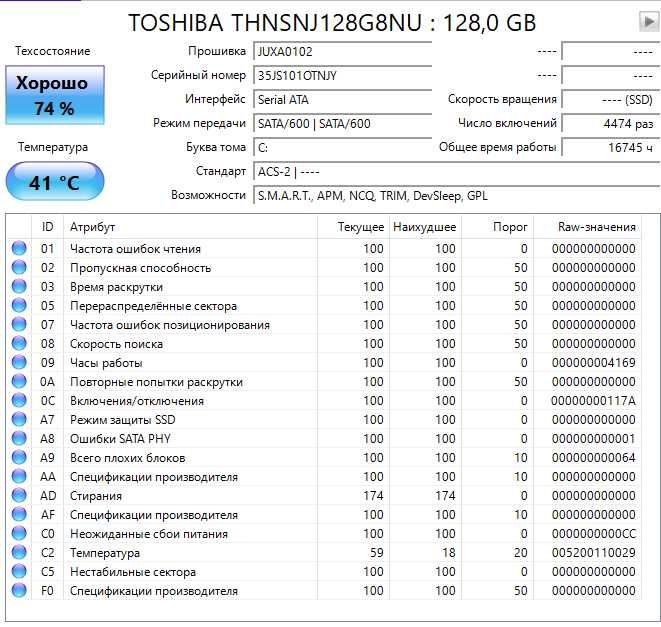661x627 pixels.
Task: Click current value 174 in Стирания row
Action: (373, 495)
